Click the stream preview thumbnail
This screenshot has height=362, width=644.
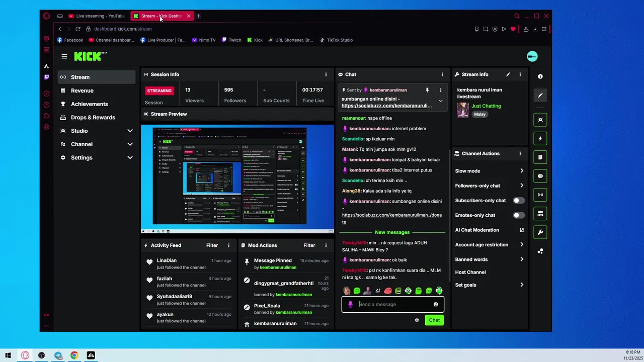click(237, 178)
